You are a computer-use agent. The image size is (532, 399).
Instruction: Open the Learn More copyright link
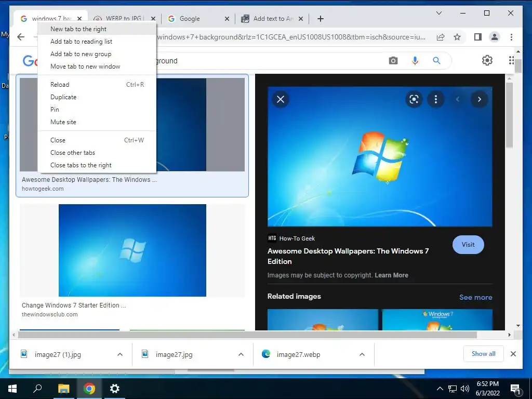click(x=391, y=275)
